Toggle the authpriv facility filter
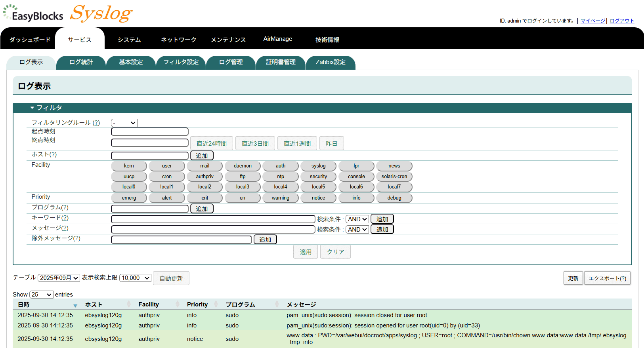644x348 pixels. [204, 177]
